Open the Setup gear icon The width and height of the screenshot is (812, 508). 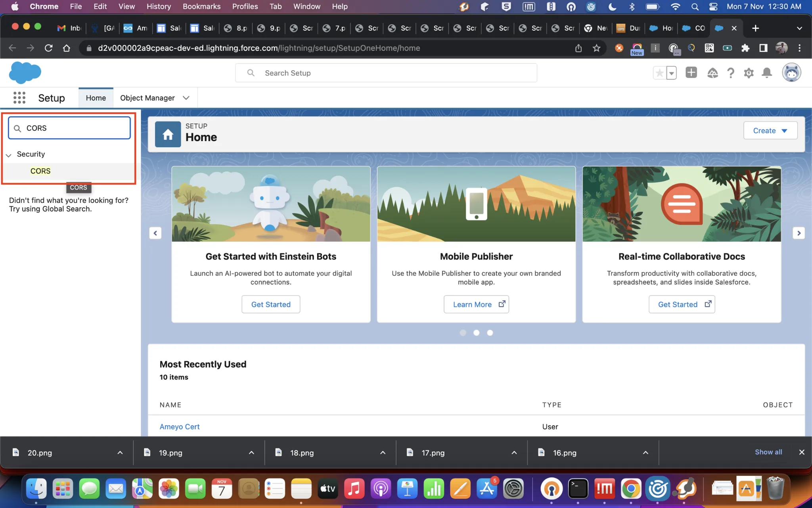tap(749, 73)
